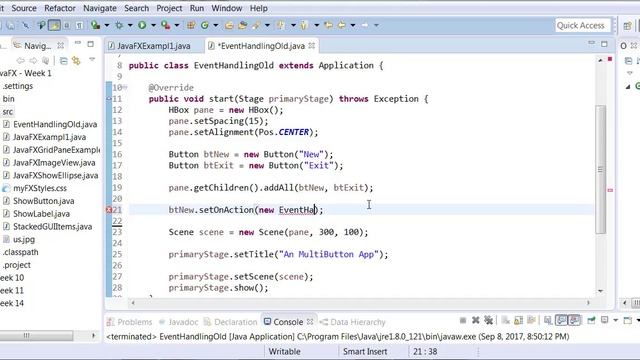Screen dimensions: 640x360
Task: Click the editor horizontal scroll right arrow
Action: (x=588, y=303)
